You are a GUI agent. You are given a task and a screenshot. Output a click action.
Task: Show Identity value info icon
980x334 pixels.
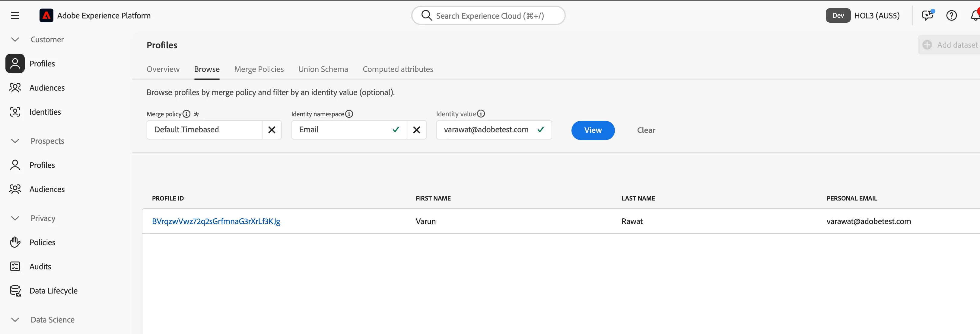tap(481, 114)
